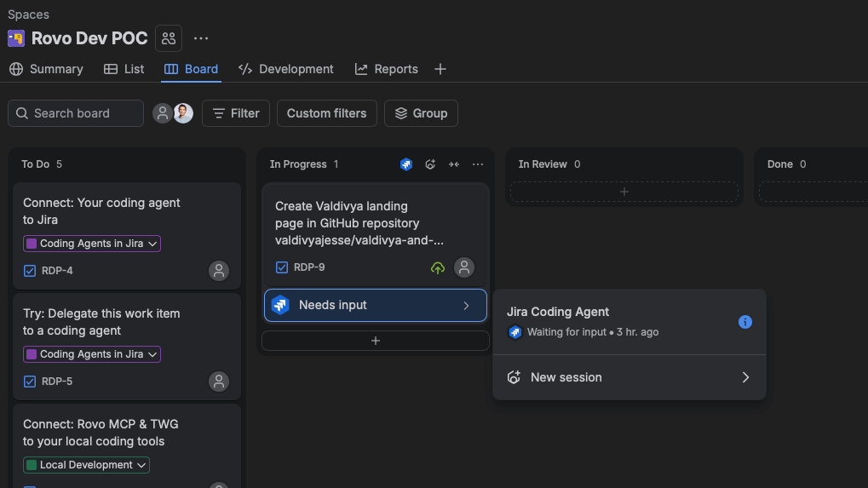Click the Jira Coding Agent status icon

(514, 332)
